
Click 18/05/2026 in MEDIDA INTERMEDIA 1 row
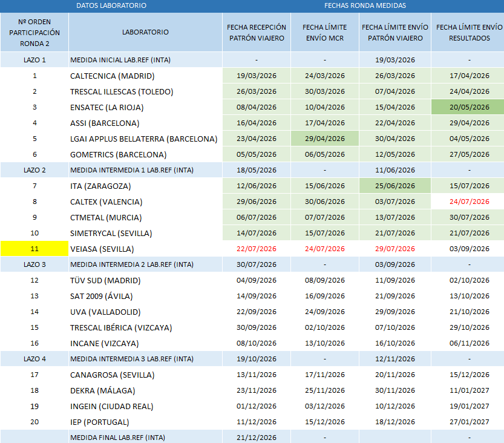[x=257, y=170]
